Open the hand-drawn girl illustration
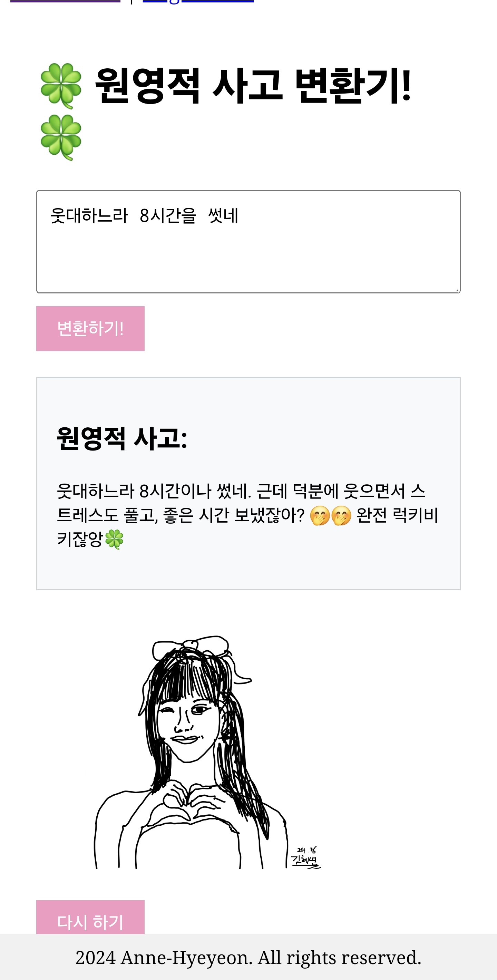The width and height of the screenshot is (497, 980). pyautogui.click(x=208, y=752)
